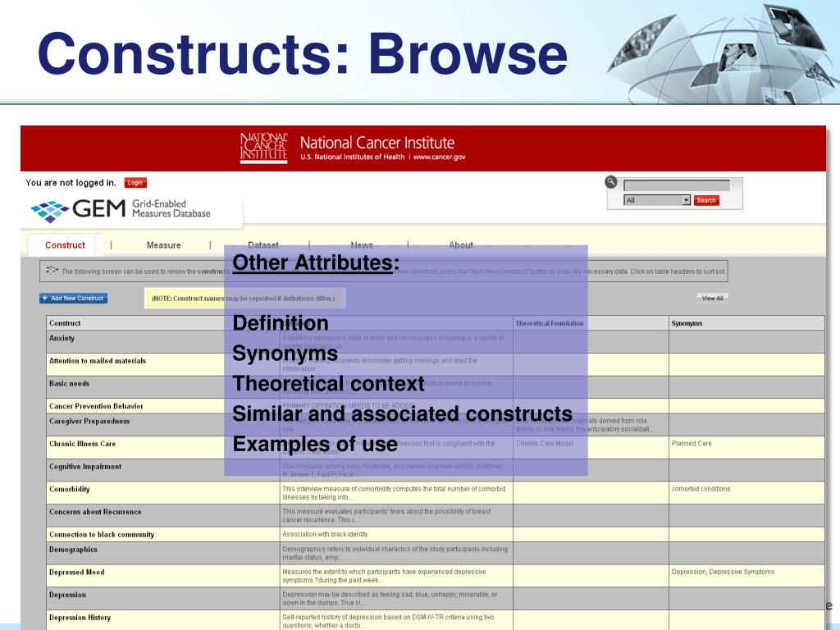Open the Cognitive Impairment construct
Image resolution: width=840 pixels, height=630 pixels.
click(85, 467)
